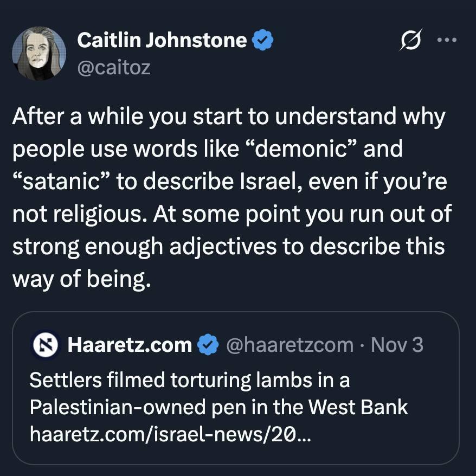Click the verified badge beside Caitlin Johnstone
476x476 pixels.
point(263,40)
